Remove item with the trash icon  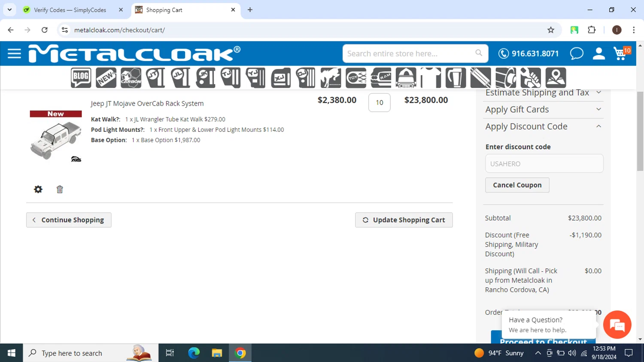(x=60, y=189)
